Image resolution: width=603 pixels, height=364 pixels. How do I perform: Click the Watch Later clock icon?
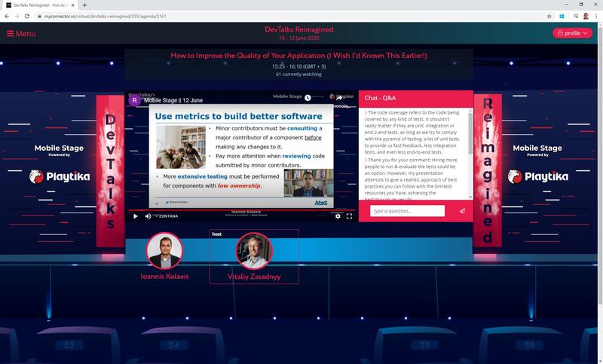point(308,97)
